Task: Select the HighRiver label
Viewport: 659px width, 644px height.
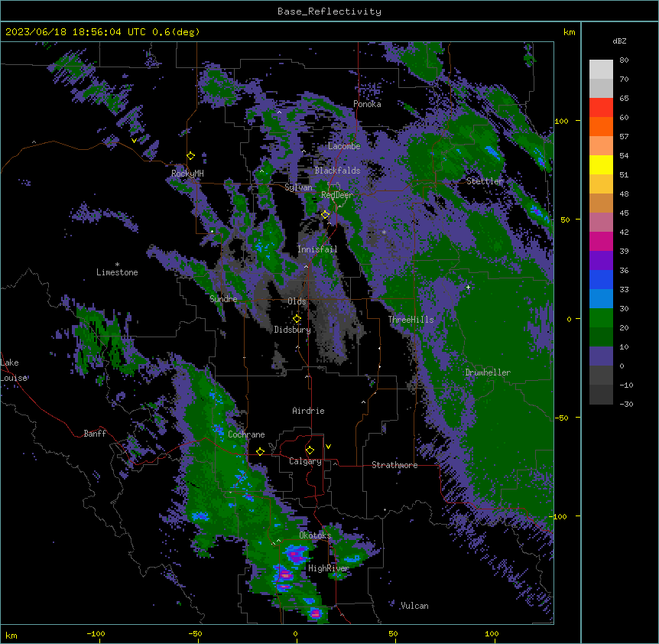Action: (x=329, y=568)
